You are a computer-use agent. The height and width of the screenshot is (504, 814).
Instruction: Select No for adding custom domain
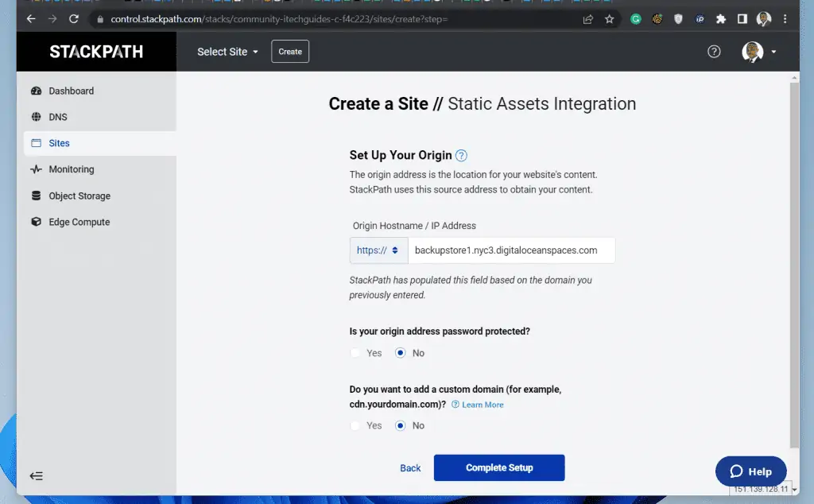[x=400, y=425]
